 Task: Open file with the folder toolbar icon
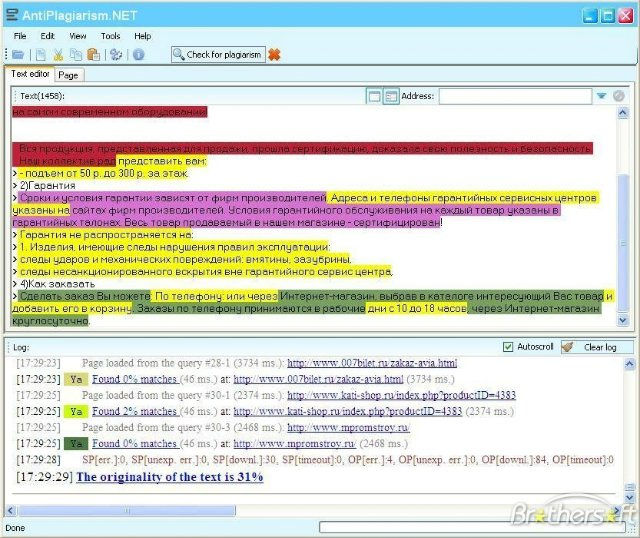[x=18, y=54]
